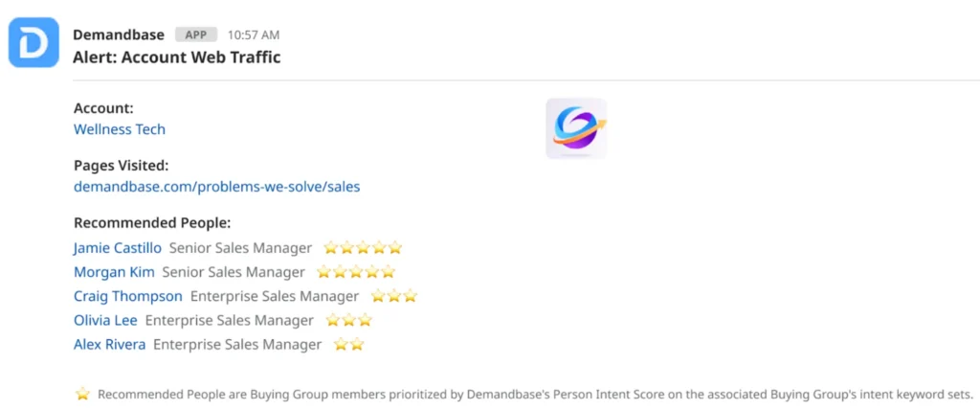Click the Alert: Account Web Traffic heading
This screenshot has width=980, height=410.
(177, 57)
